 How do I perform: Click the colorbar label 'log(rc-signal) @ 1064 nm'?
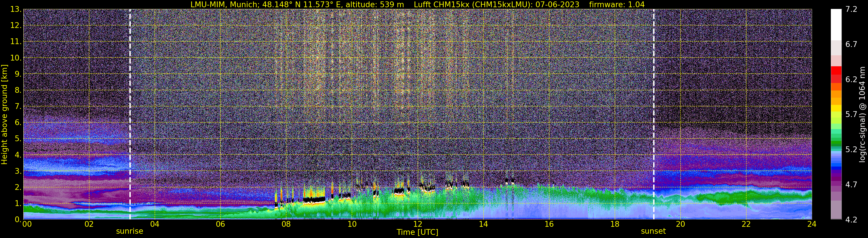pyautogui.click(x=862, y=115)
